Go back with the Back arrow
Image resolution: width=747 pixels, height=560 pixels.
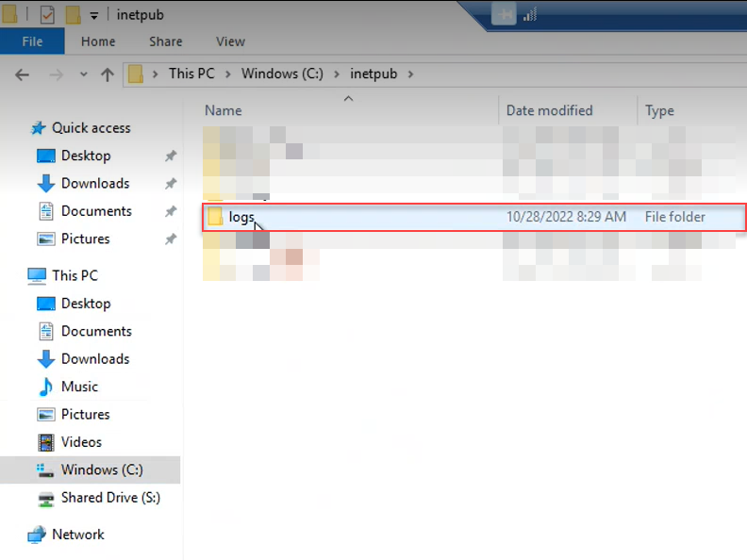[x=22, y=74]
